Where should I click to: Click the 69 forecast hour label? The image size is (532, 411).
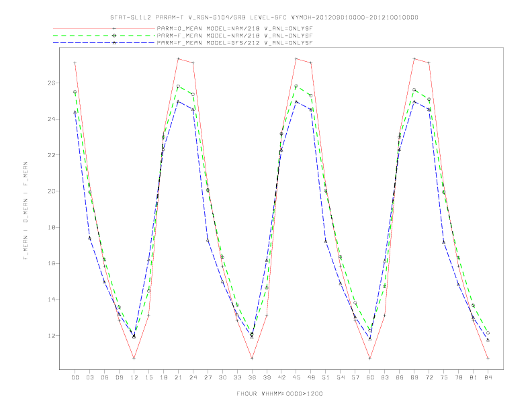[x=414, y=377]
